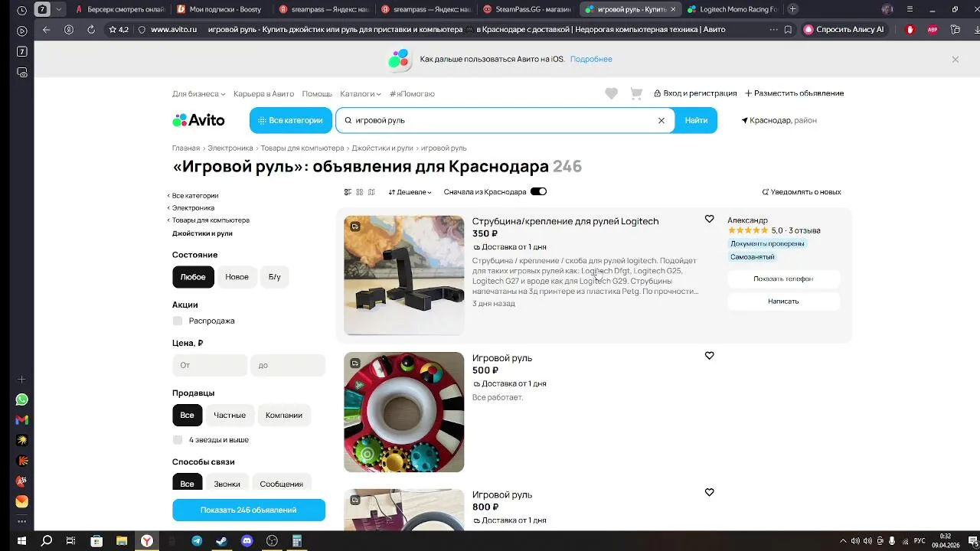
Task: Favorite the 800 ₽ Игровой руль listing
Action: click(709, 493)
